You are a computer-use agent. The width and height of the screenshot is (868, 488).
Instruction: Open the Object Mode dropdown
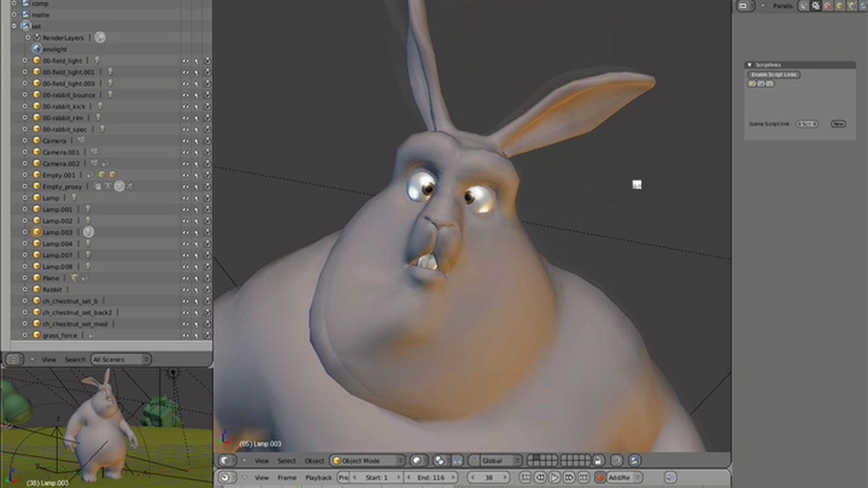(366, 460)
